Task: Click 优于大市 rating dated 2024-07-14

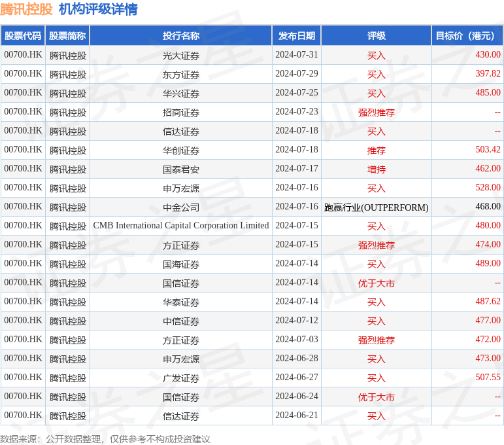Action: coord(377,283)
